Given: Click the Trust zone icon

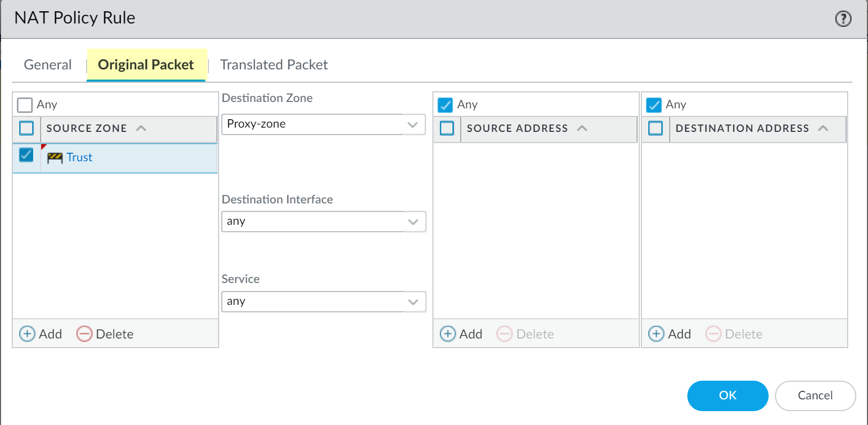Looking at the screenshot, I should tap(55, 158).
